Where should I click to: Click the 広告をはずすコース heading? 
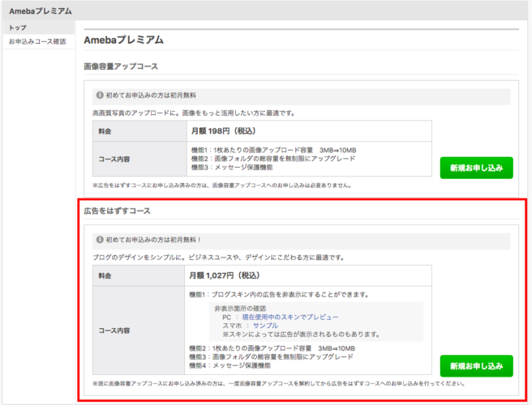(x=117, y=211)
